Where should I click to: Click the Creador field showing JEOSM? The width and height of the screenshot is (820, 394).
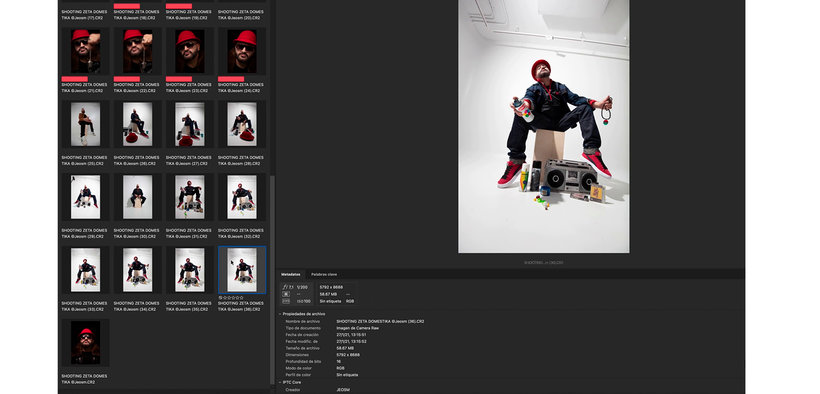point(343,390)
